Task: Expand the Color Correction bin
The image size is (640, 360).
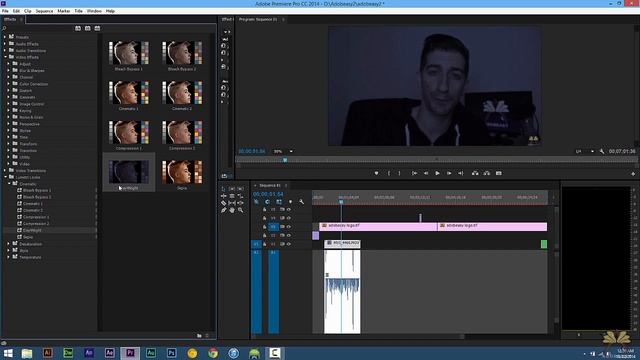Action: [x=9, y=84]
